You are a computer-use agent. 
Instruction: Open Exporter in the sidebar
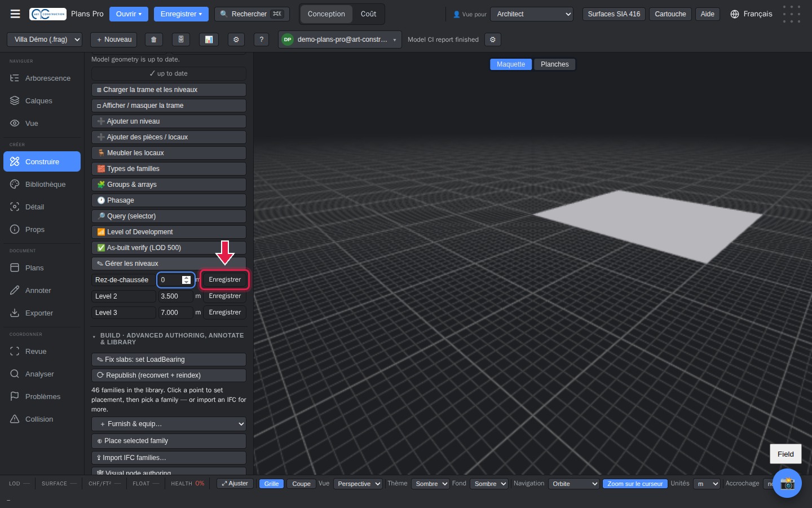tap(42, 313)
